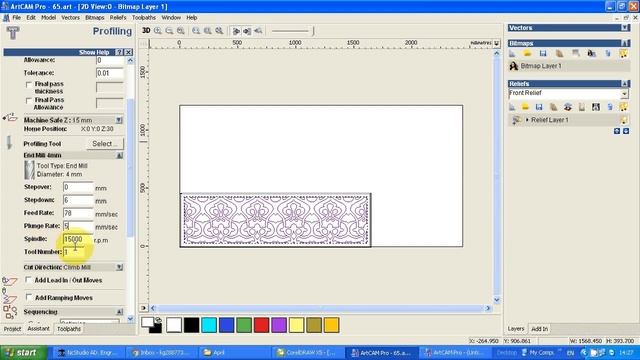The height and width of the screenshot is (360, 640).
Task: Create new relief layer in Reliefs panel
Action: tap(512, 107)
